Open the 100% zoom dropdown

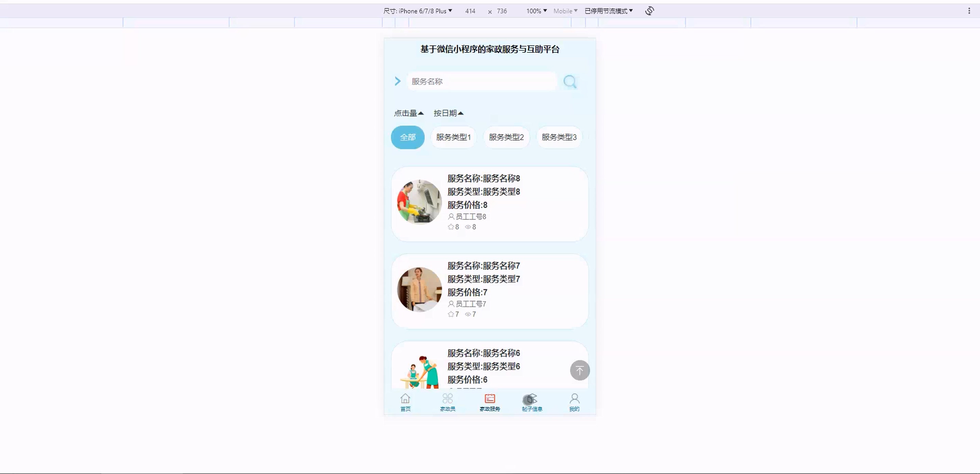[x=536, y=11]
